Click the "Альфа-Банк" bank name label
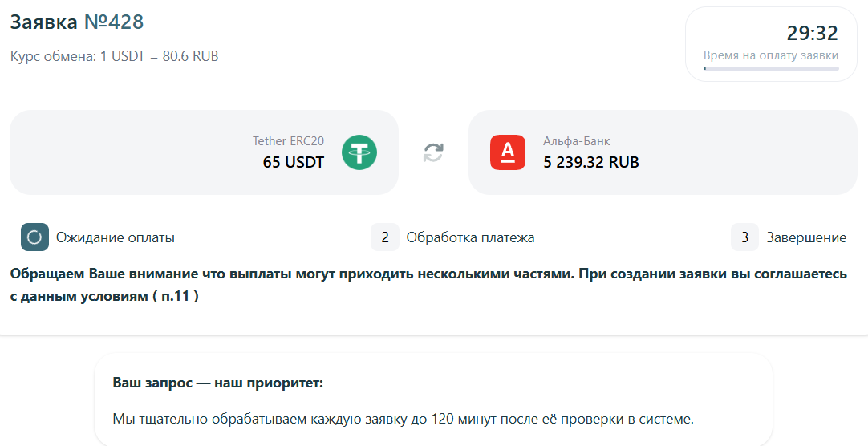The image size is (868, 446). pos(577,141)
